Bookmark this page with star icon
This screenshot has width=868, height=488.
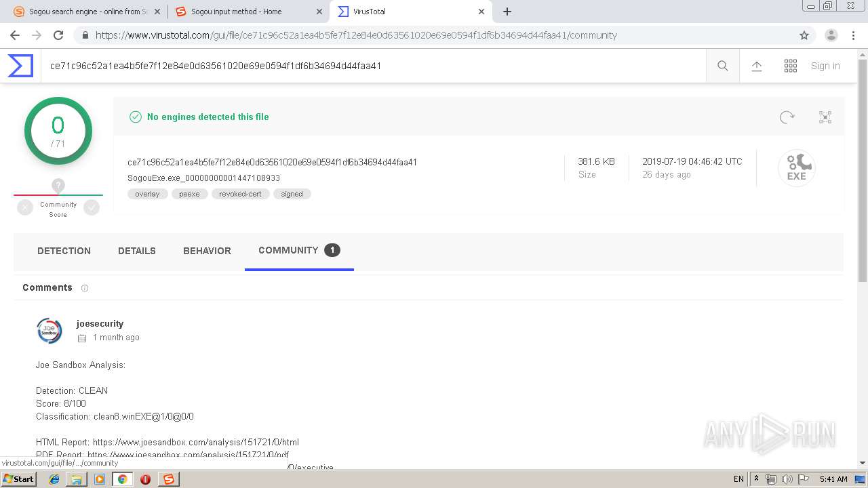804,35
